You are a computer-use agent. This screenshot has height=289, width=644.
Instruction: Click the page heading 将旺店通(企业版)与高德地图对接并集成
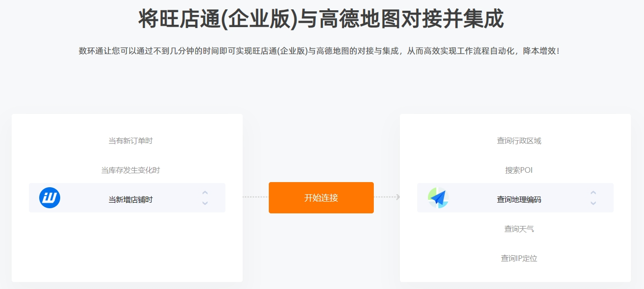321,19
